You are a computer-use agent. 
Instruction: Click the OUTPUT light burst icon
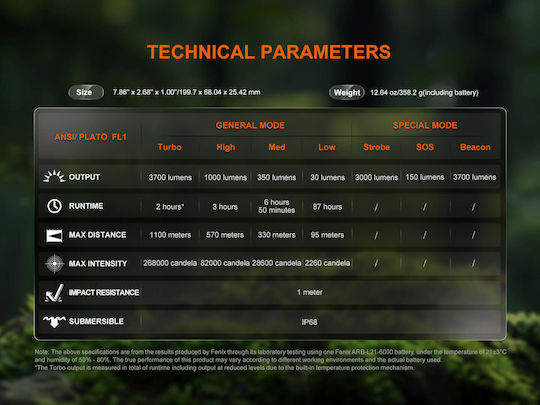[x=54, y=176]
